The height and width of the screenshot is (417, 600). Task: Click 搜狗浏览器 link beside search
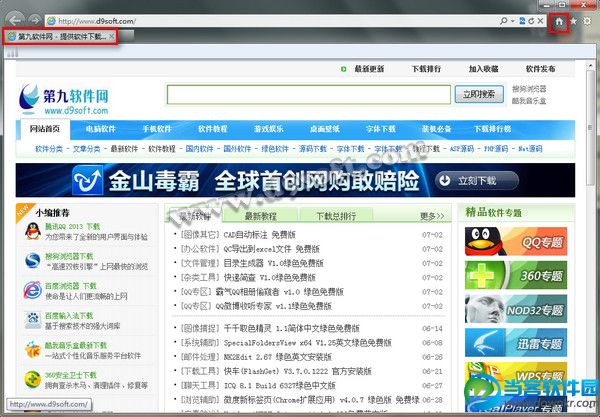[529, 89]
